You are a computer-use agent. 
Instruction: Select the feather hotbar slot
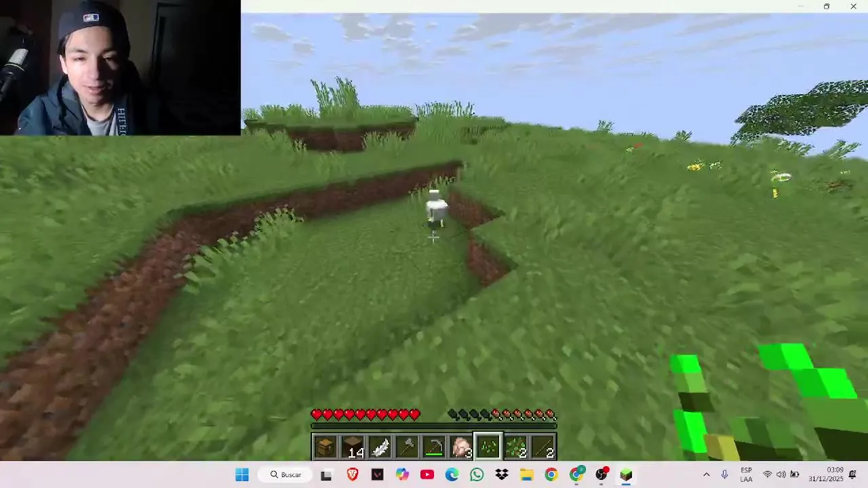click(380, 447)
